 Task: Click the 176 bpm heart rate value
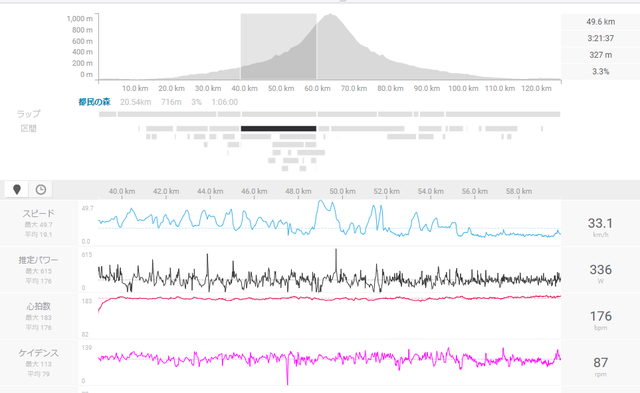coord(600,316)
